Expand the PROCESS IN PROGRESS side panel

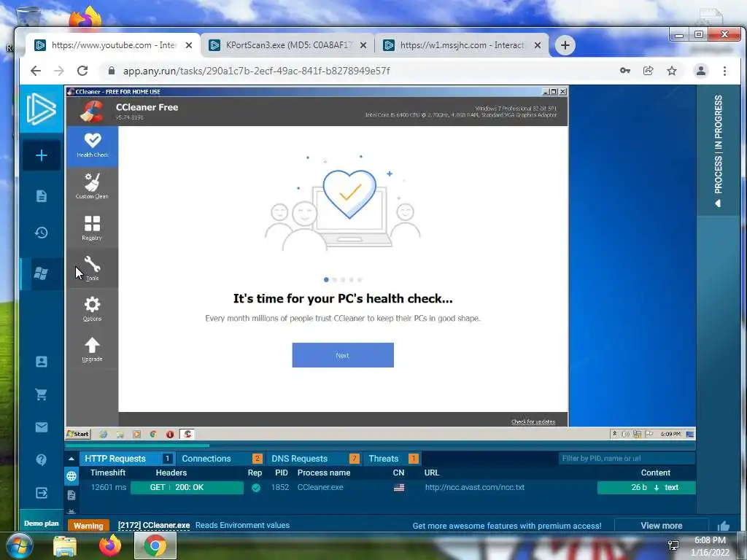[x=718, y=152]
